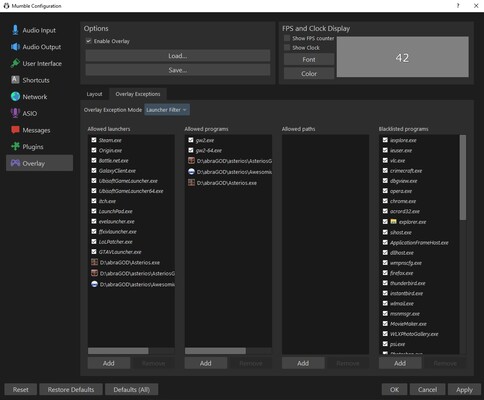Click Add under Allowed programs
This screenshot has width=484, height=400.
206,363
